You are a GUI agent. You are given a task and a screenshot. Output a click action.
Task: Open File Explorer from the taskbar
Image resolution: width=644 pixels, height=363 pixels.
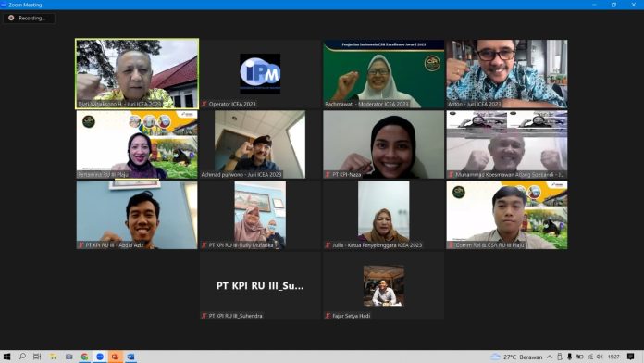pyautogui.click(x=53, y=357)
